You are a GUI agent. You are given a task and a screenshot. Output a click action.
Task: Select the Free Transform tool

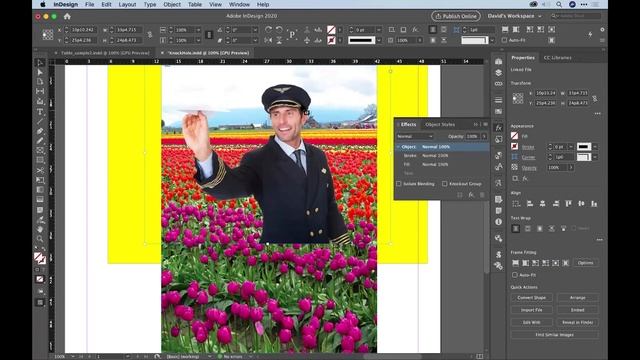click(40, 180)
